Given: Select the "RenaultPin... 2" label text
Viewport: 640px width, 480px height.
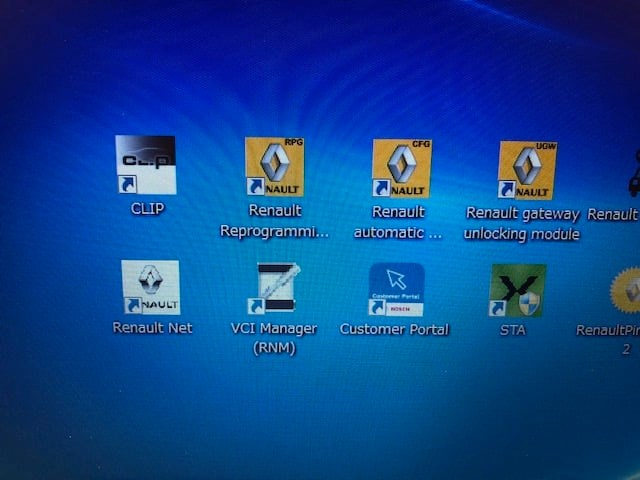Looking at the screenshot, I should coord(610,339).
